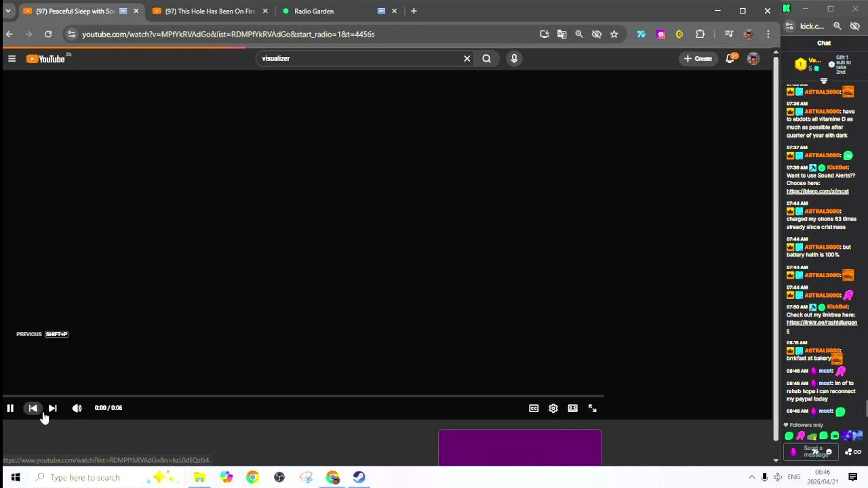Viewport: 868px width, 488px height.
Task: Open the blocked tracking eye icon
Action: pos(597,34)
